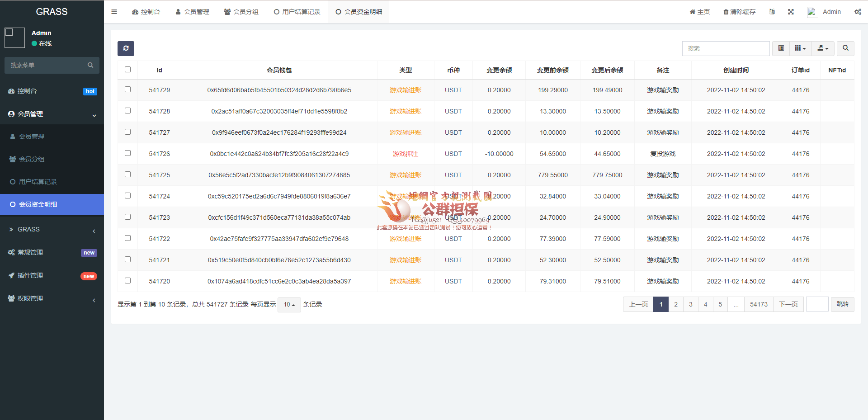Screen dimensions: 868x420
Task: Toggle table card view icon
Action: pos(781,48)
